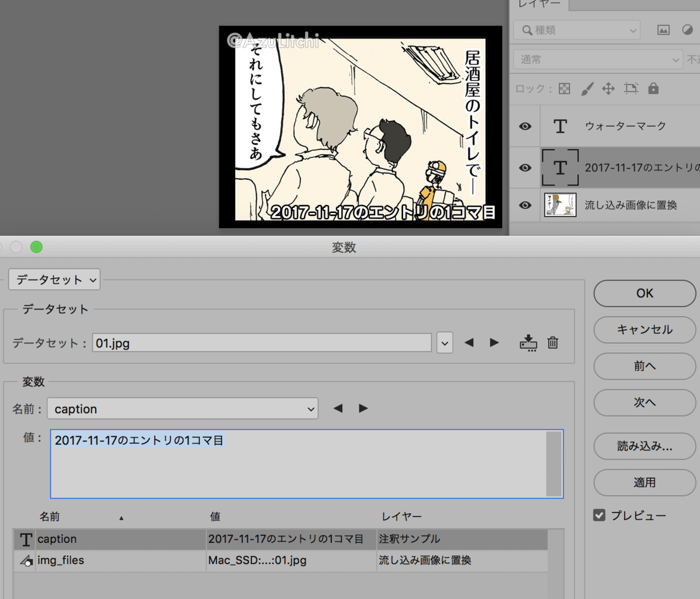The width and height of the screenshot is (700, 599).
Task: Select the 2017-11-17のエントリ text layer thumbnail
Action: (x=560, y=168)
